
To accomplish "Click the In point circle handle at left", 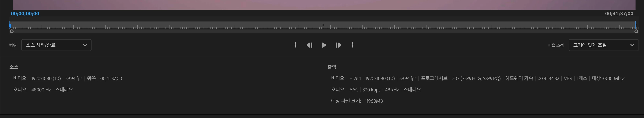I will [x=12, y=31].
